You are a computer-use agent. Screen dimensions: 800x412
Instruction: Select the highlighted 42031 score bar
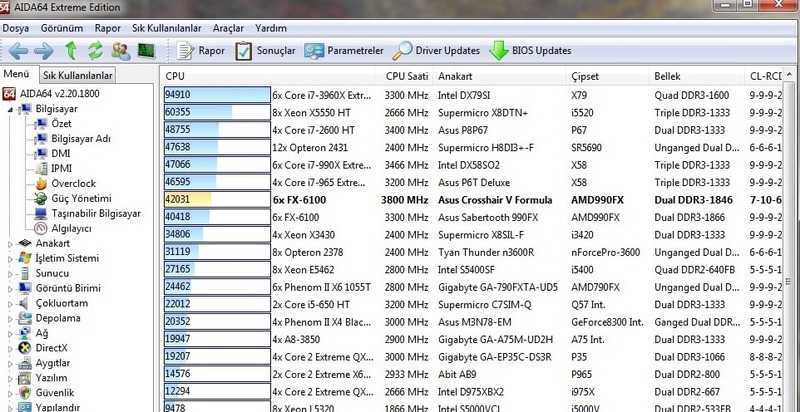[x=217, y=199]
